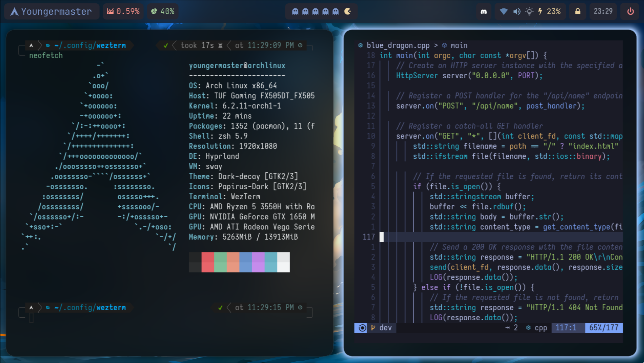Switch to the second ghost workspace
644x363 pixels.
305,12
